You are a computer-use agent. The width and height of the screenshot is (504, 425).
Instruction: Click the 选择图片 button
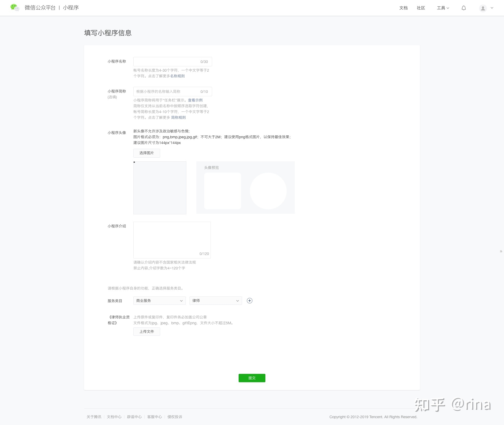tap(146, 153)
